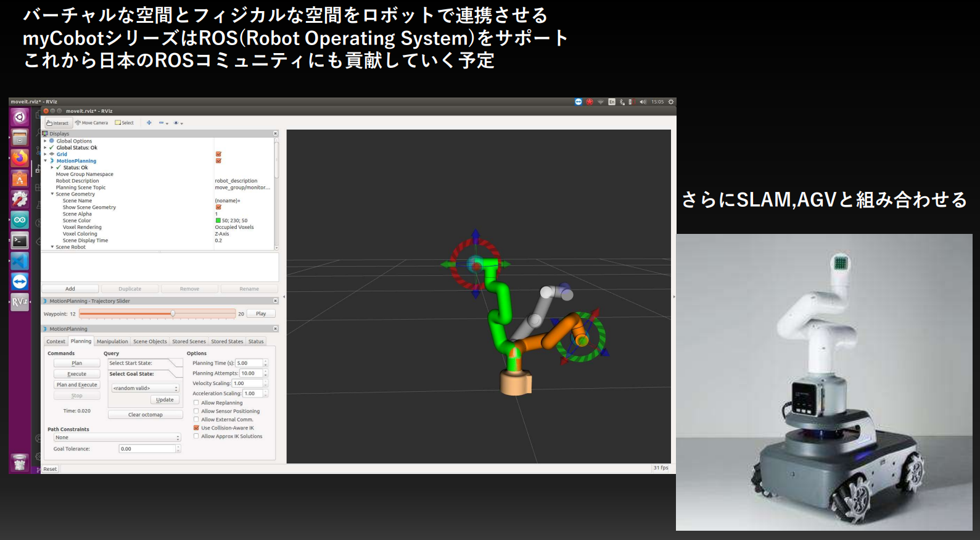The image size is (980, 540).
Task: Open the Files manager from the dock
Action: [x=20, y=138]
